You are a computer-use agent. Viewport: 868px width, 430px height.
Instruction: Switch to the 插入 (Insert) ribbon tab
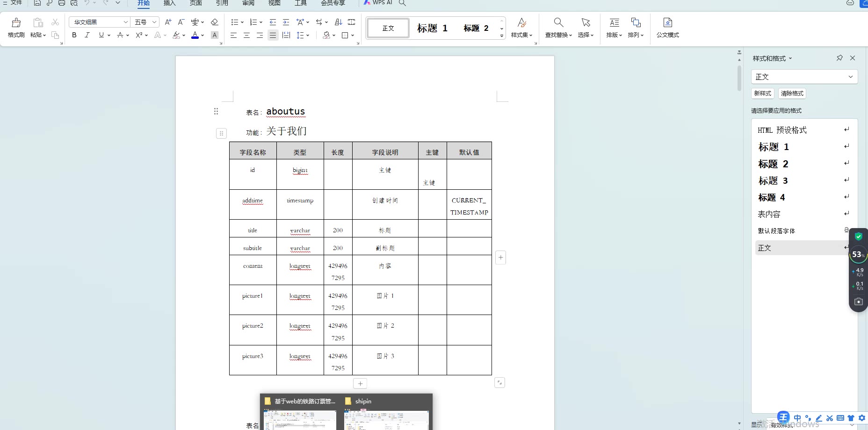(169, 3)
